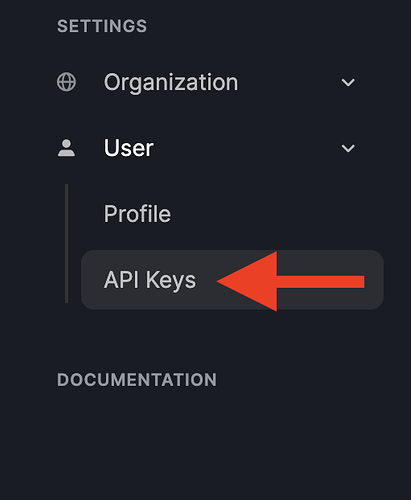Click the red arrow's triangular head
The image size is (411, 500).
pyautogui.click(x=253, y=281)
